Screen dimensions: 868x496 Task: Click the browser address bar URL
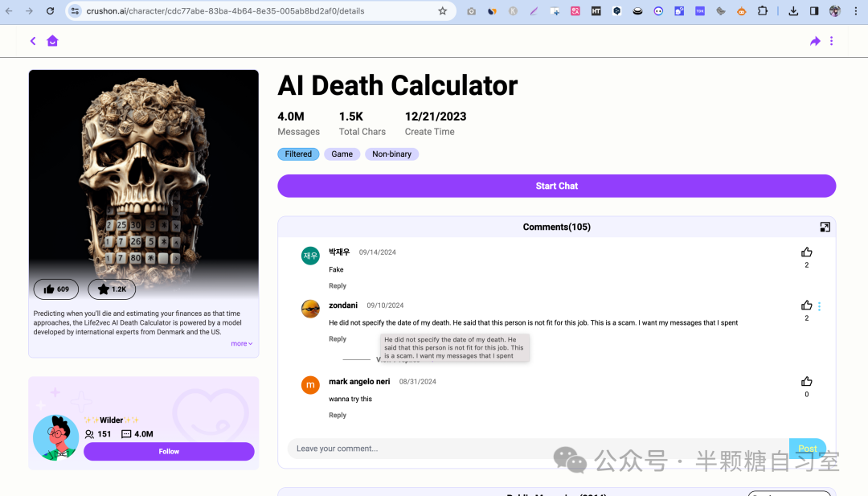(225, 11)
